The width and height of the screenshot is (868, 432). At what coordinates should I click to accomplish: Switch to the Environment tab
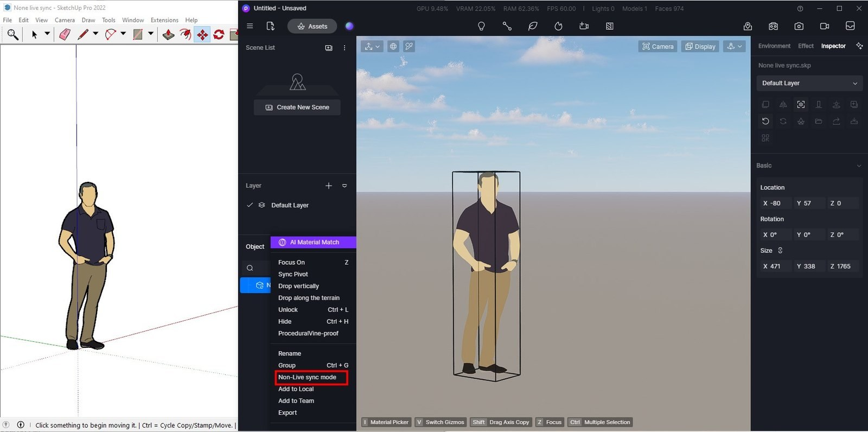click(x=774, y=46)
